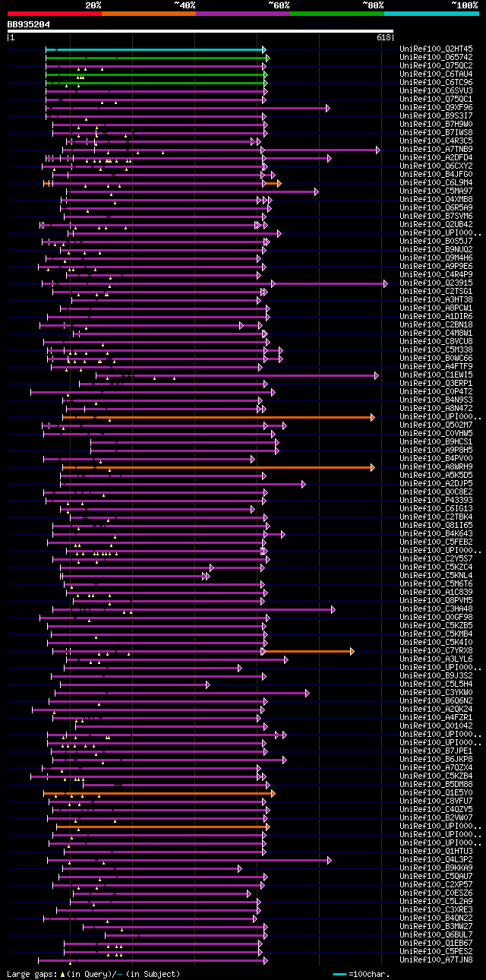Select the UniRef100_A2DJP5 label
Screen dimensions: 486x980
pos(436,484)
